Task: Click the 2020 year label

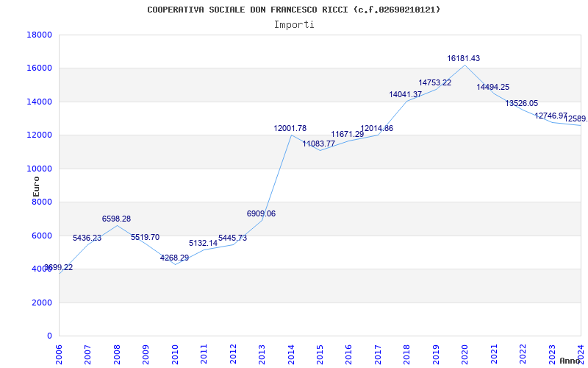Action: 465,355
